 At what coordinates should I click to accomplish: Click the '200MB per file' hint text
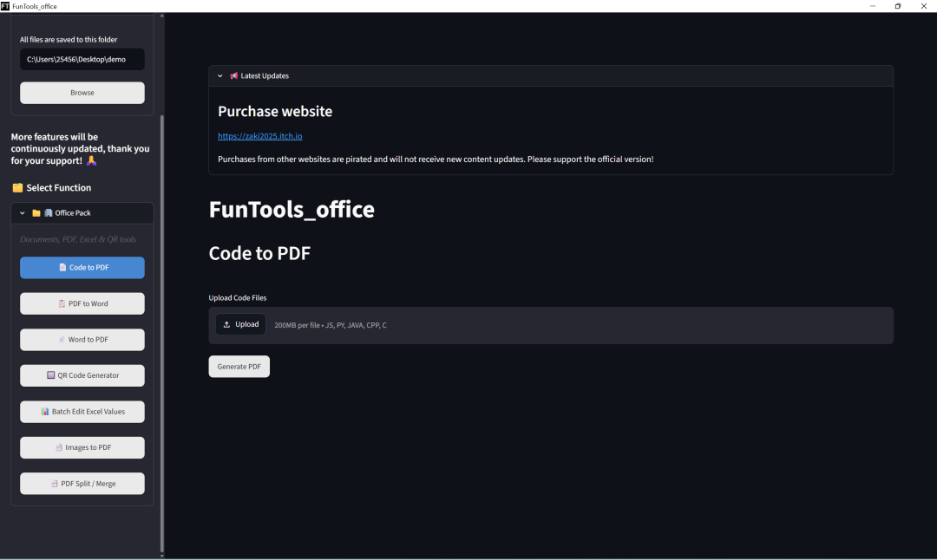point(331,325)
